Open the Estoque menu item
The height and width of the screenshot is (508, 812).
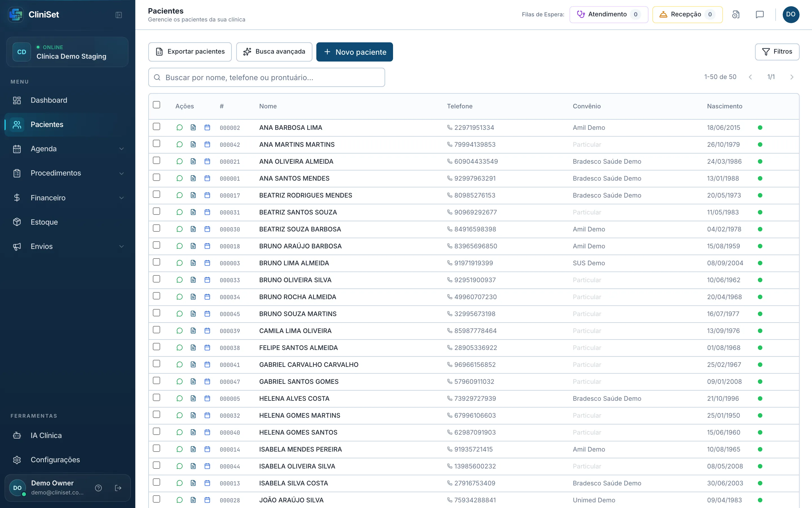(67, 222)
